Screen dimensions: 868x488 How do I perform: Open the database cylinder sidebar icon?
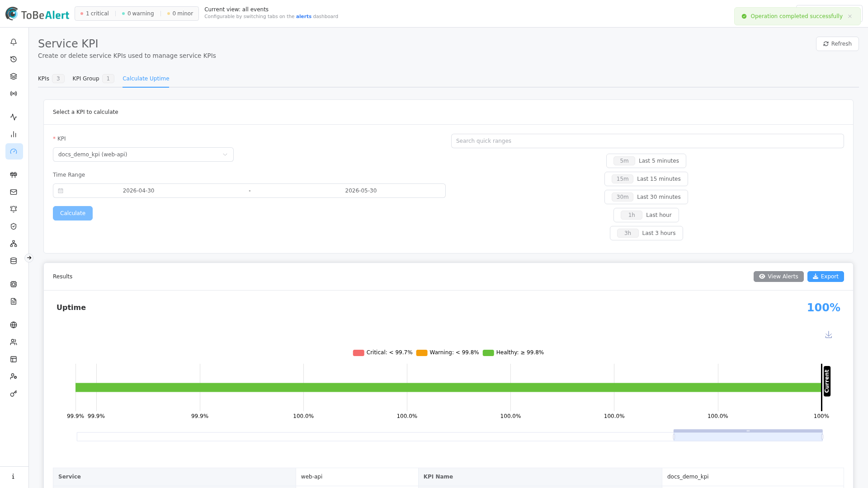[x=14, y=261]
